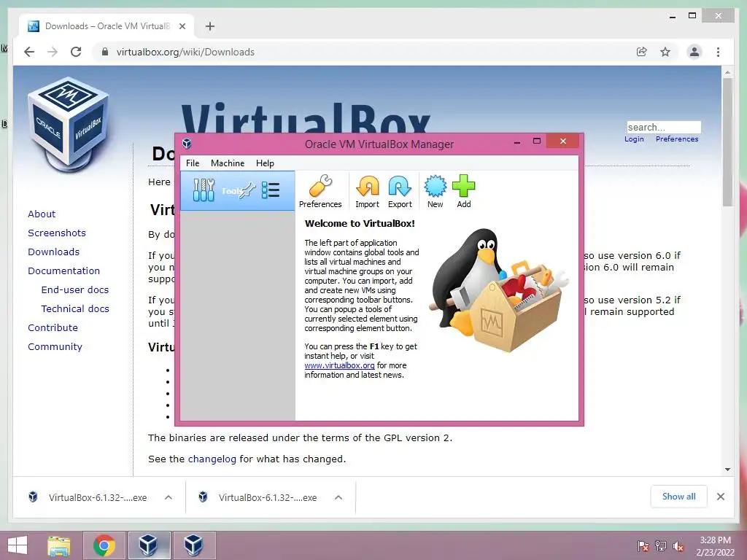Open File Explorer from taskbar
This screenshot has width=747, height=560.
coord(59,545)
